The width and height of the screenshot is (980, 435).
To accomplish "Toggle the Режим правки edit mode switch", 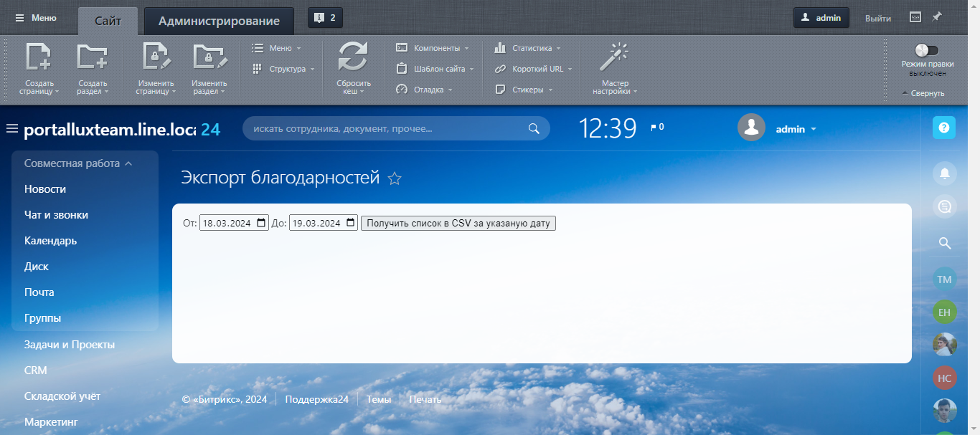I will pos(926,50).
